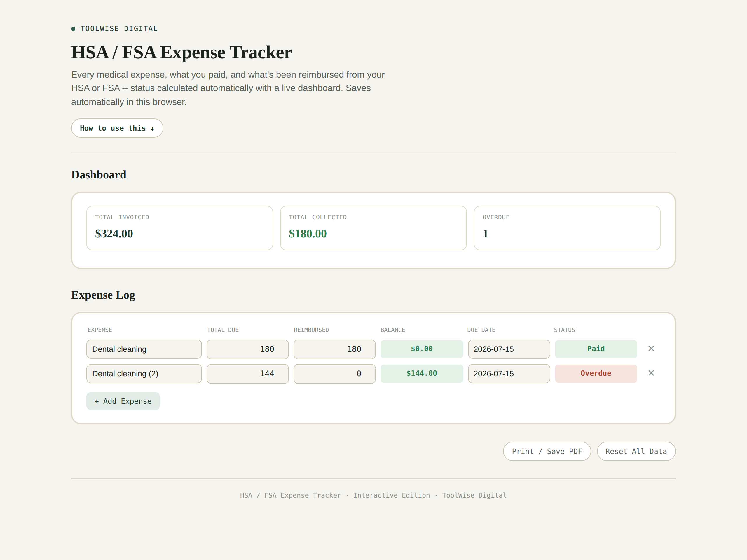The height and width of the screenshot is (560, 747).
Task: Click the $144.00 balance cell
Action: click(422, 373)
